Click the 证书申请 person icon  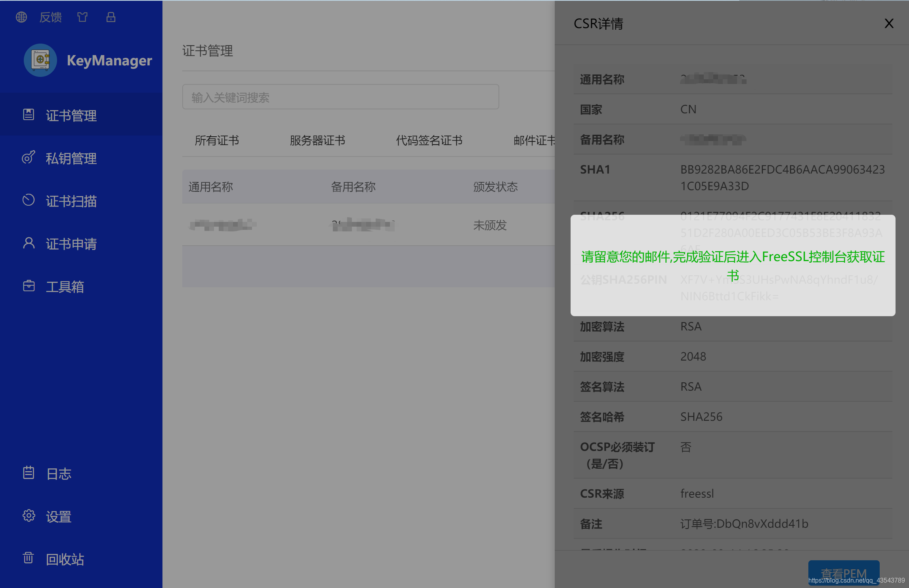pos(29,243)
